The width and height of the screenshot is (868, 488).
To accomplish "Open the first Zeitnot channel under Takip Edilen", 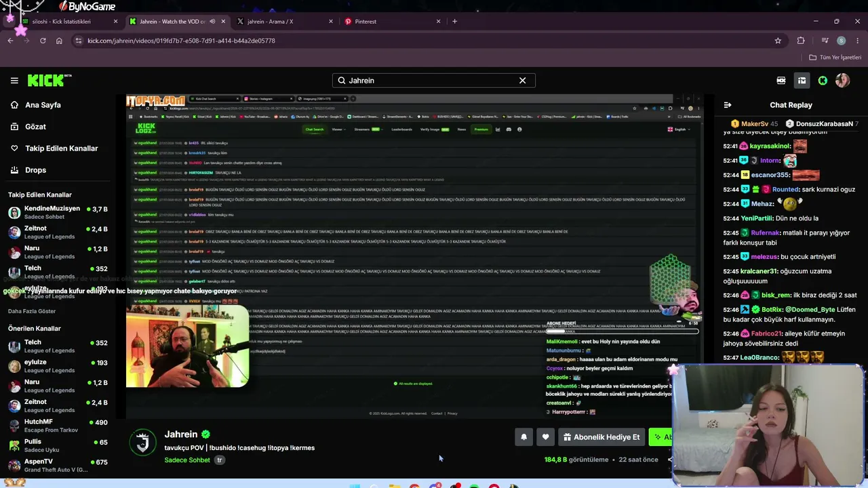I will pyautogui.click(x=58, y=232).
